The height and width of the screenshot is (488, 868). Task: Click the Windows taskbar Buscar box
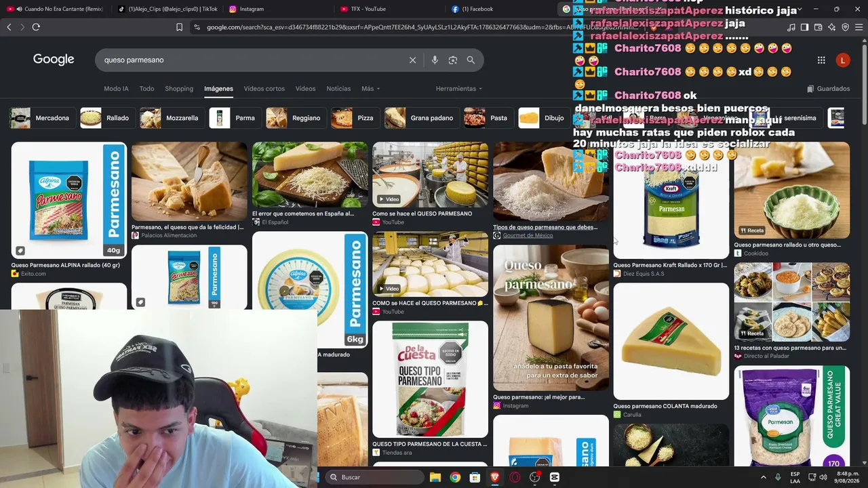(x=374, y=477)
